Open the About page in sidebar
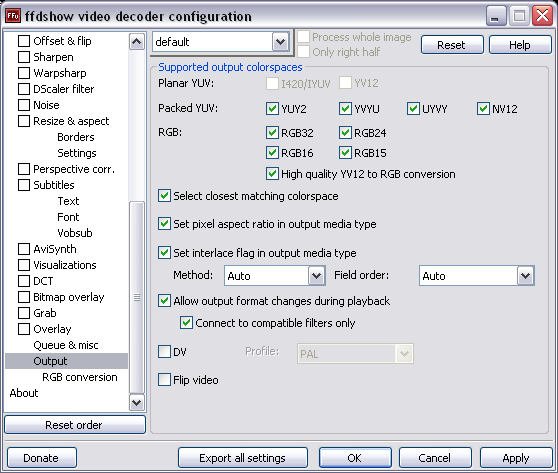The height and width of the screenshot is (473, 558). click(24, 393)
